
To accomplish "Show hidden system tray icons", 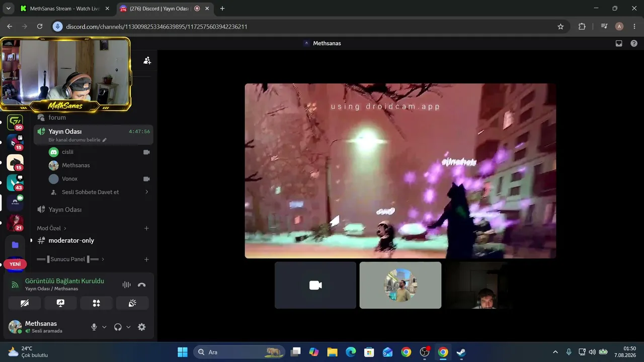I will point(555,352).
